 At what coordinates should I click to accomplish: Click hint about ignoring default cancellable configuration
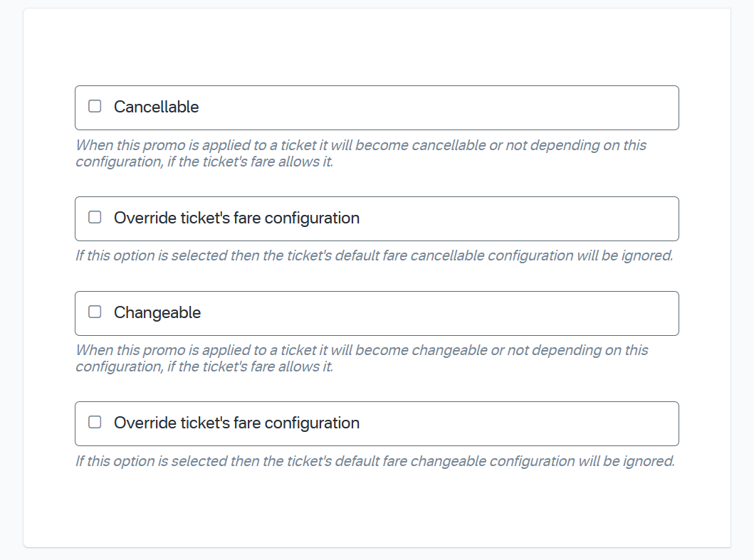click(x=374, y=255)
